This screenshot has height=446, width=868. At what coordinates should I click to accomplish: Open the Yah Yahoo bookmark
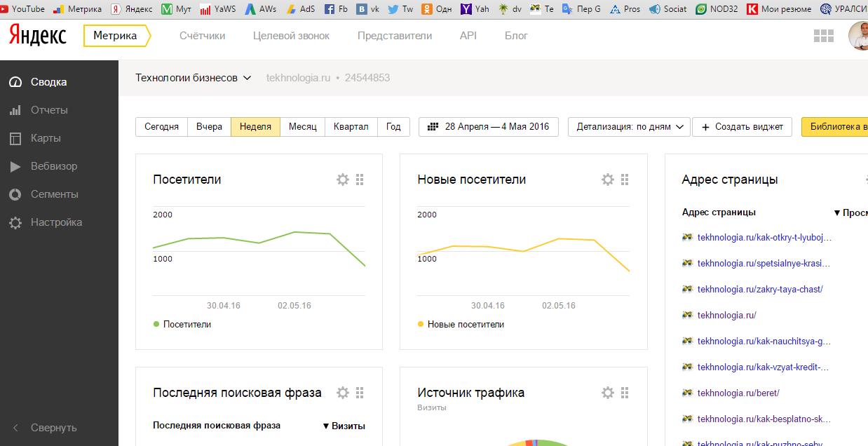(x=475, y=9)
